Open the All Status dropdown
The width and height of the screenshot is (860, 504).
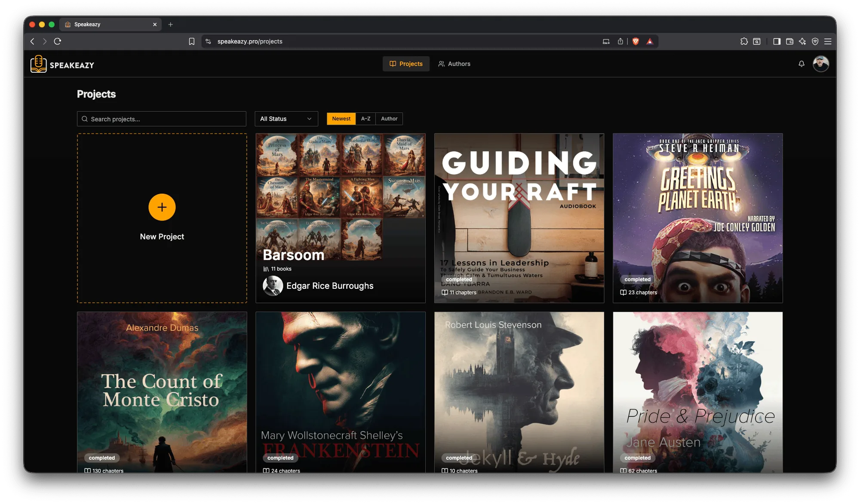click(x=286, y=119)
